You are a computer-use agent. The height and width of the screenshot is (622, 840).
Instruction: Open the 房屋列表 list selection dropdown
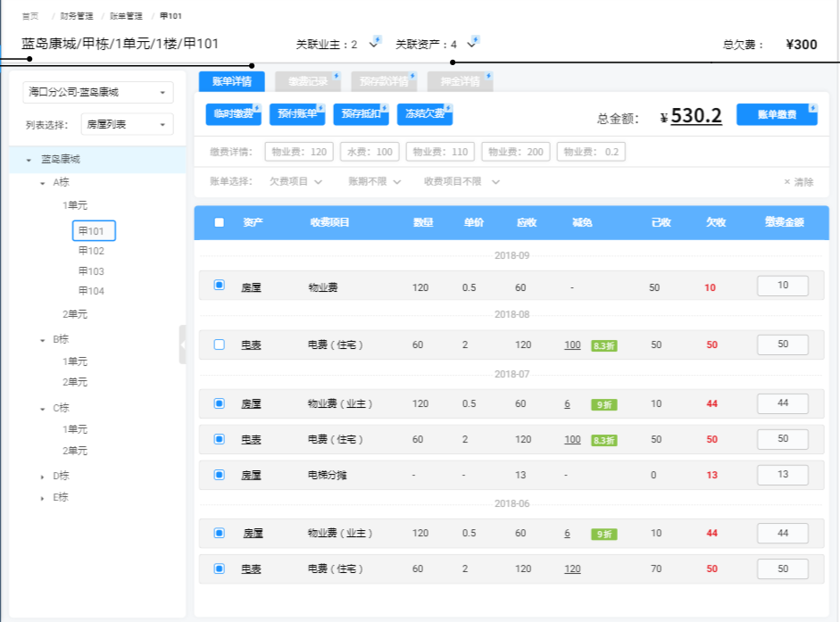pyautogui.click(x=127, y=125)
